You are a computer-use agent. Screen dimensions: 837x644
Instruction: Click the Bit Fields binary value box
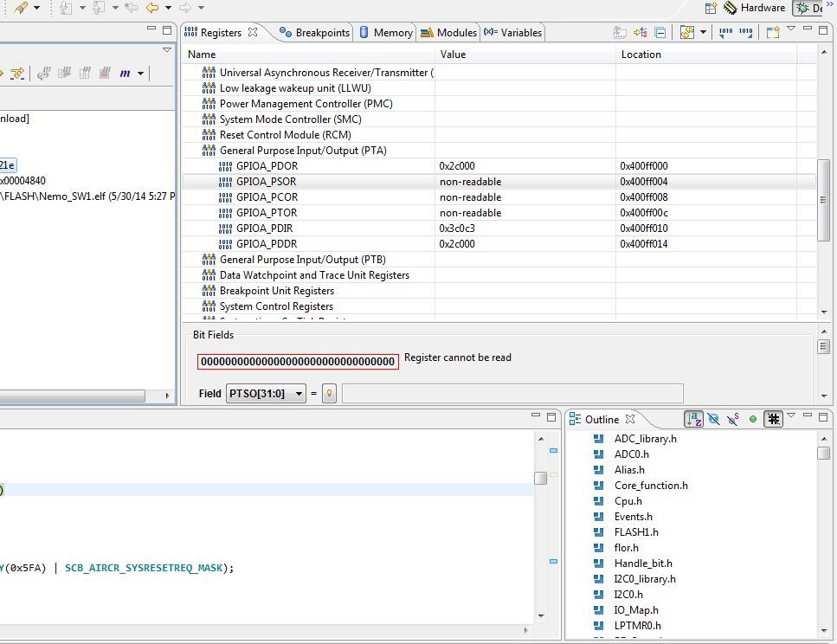coord(298,362)
